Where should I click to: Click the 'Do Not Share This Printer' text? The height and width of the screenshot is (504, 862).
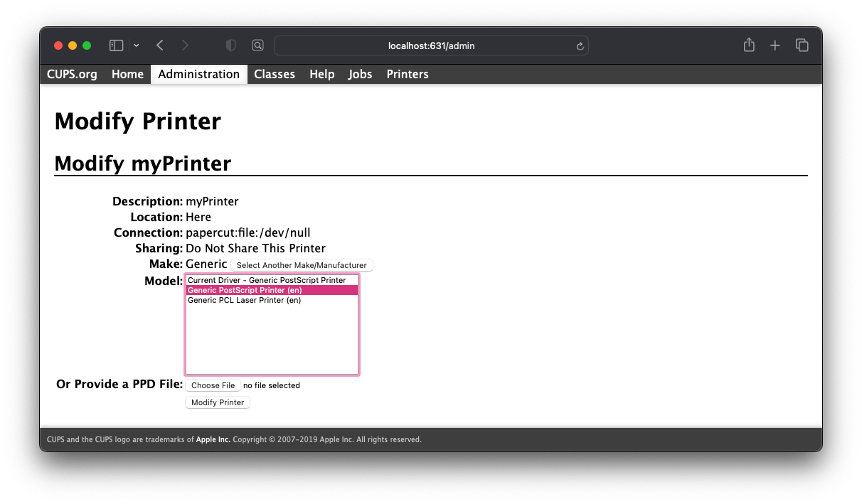255,248
